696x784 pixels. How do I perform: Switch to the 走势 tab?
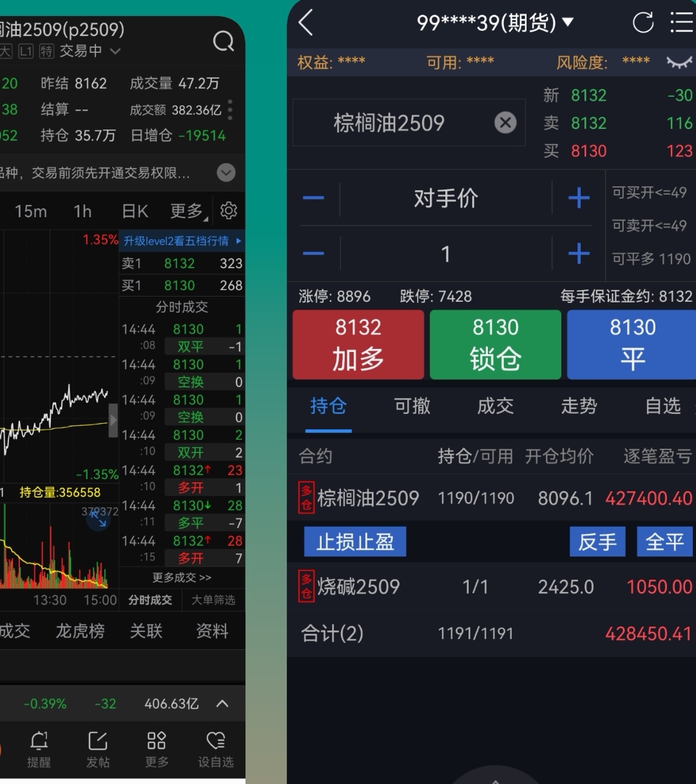pyautogui.click(x=579, y=406)
